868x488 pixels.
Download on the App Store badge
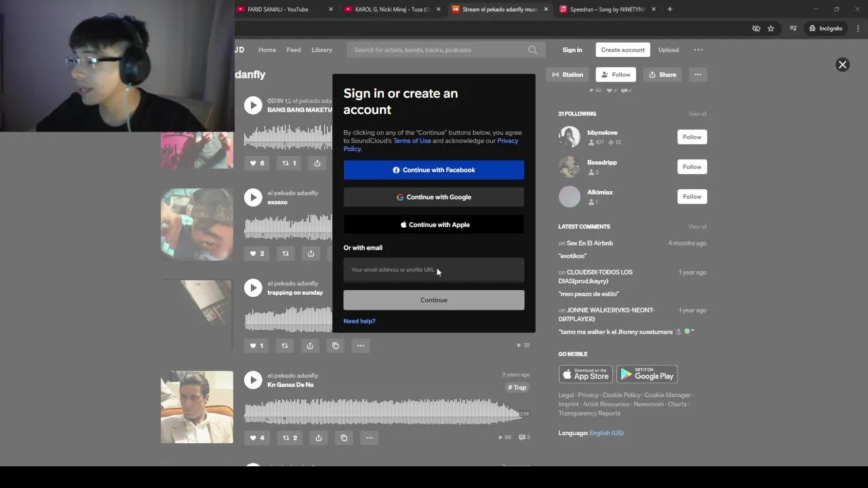point(586,374)
